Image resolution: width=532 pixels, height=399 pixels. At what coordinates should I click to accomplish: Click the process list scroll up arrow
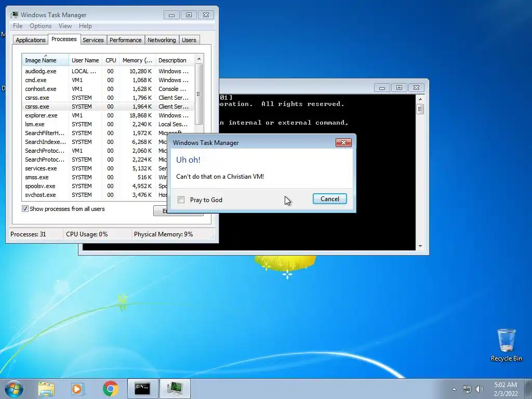click(199, 59)
